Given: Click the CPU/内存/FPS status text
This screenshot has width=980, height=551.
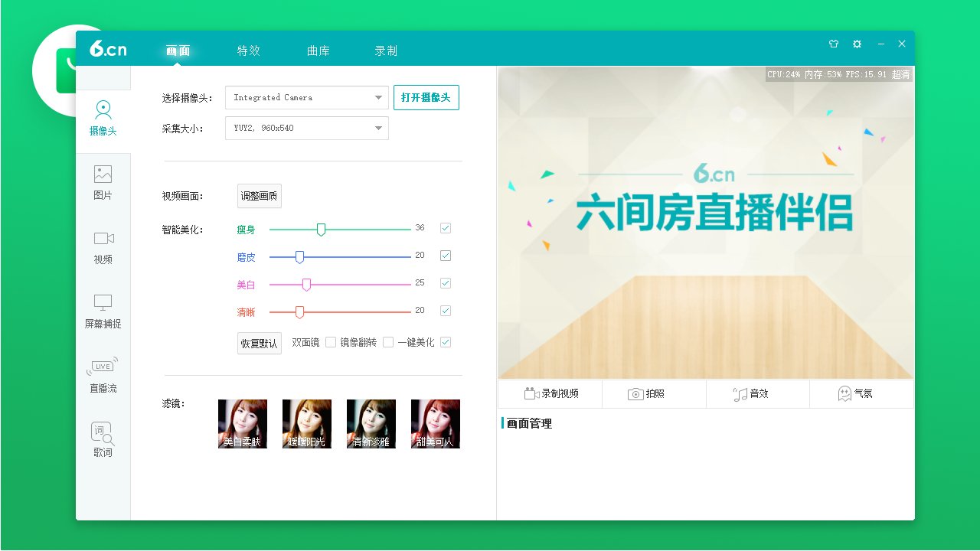Looking at the screenshot, I should [839, 74].
